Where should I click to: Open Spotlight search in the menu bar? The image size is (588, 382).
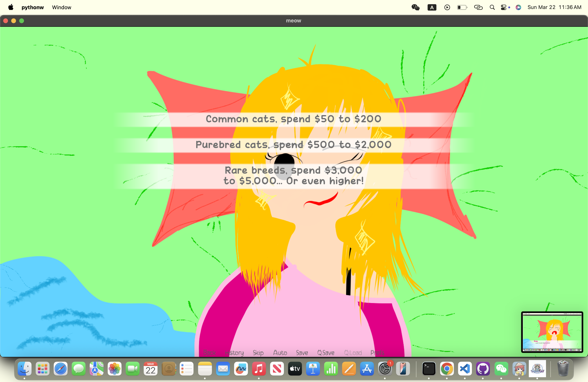[x=492, y=7]
